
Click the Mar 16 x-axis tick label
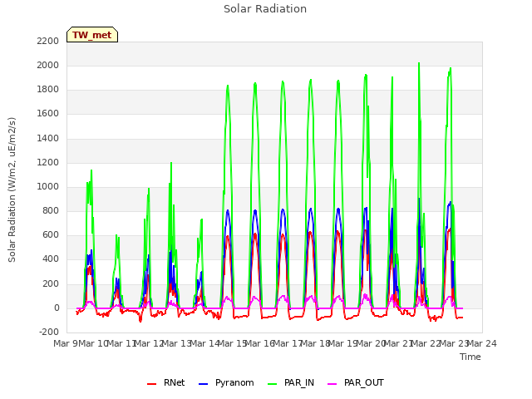pyautogui.click(x=259, y=343)
